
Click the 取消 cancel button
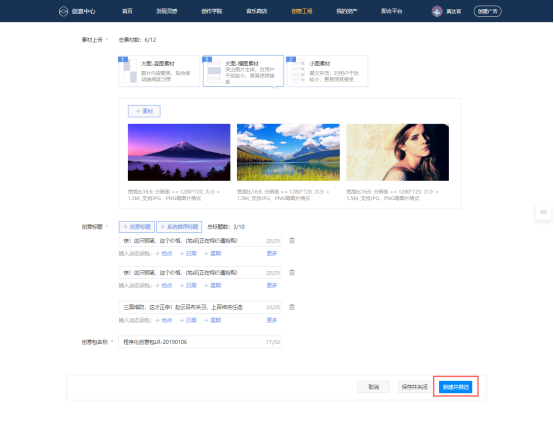373,387
